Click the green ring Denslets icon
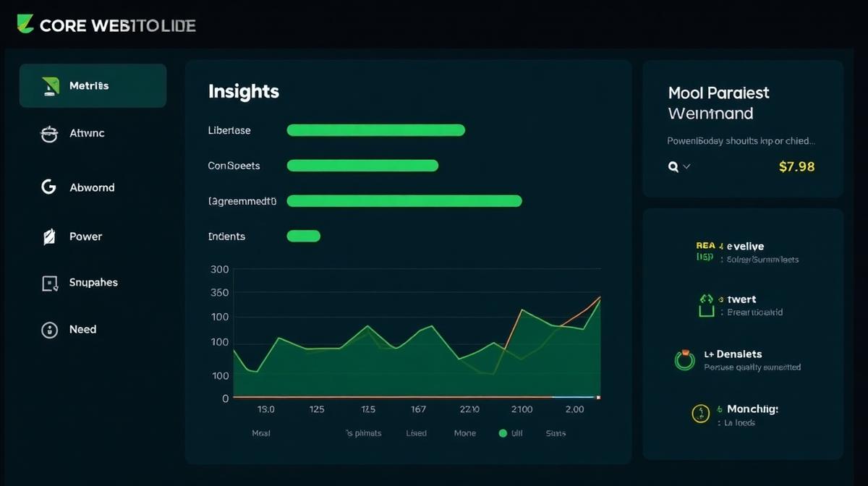The image size is (868, 486). 684,360
